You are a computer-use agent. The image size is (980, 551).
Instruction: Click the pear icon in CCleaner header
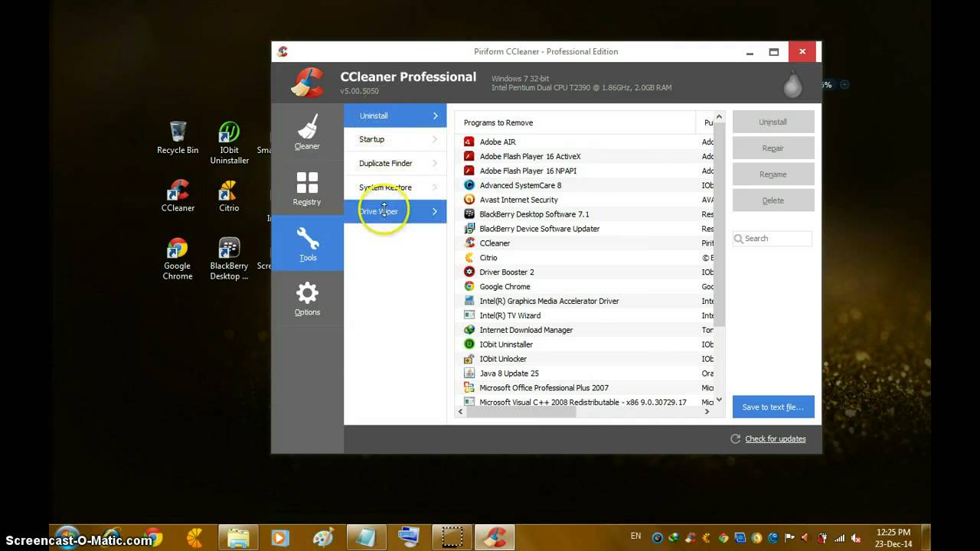[x=792, y=83]
